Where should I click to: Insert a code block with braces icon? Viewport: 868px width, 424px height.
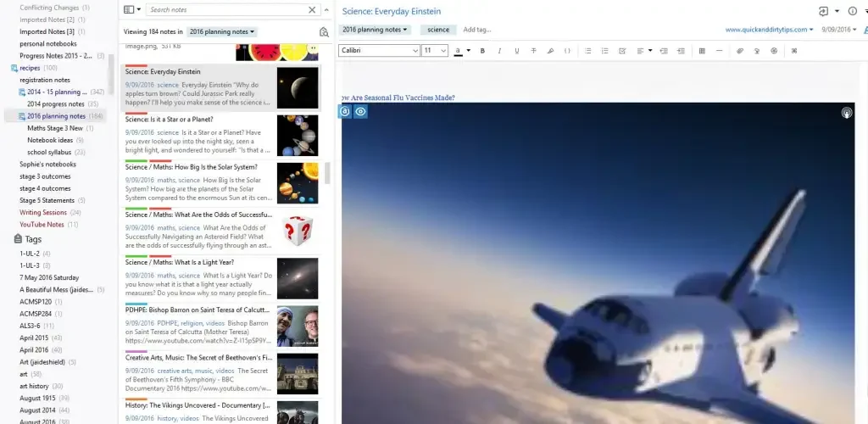click(567, 51)
